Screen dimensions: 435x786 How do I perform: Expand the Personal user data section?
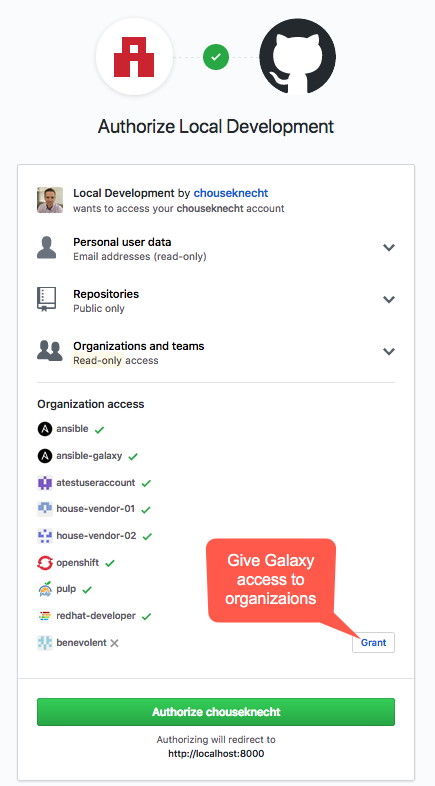(389, 248)
